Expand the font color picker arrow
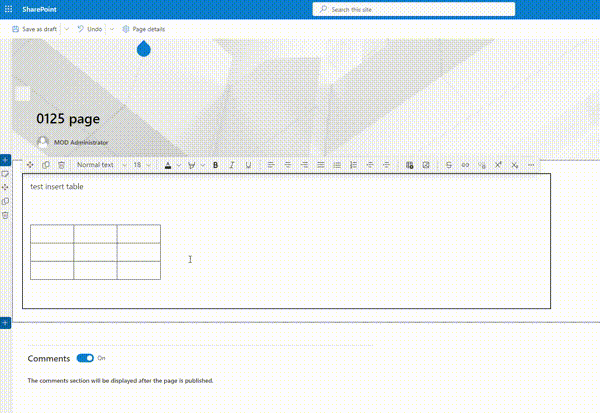This screenshot has width=600, height=413. [179, 165]
